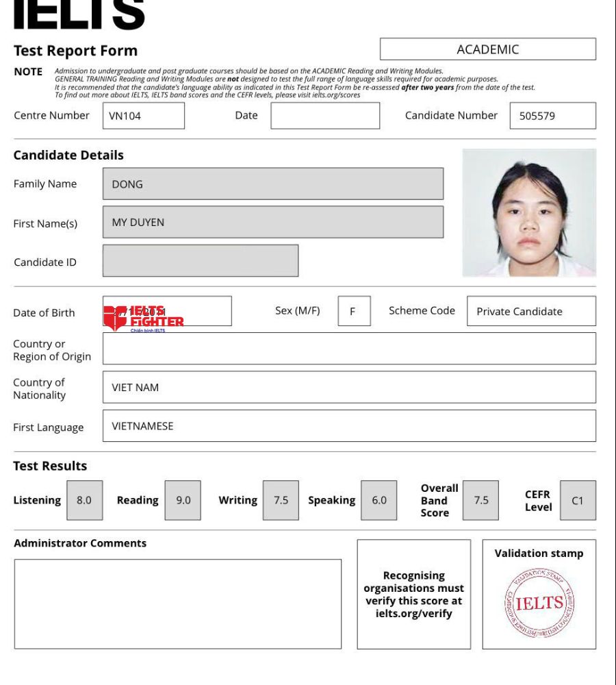Click the Test Results heading
The image size is (616, 685).
click(x=50, y=466)
